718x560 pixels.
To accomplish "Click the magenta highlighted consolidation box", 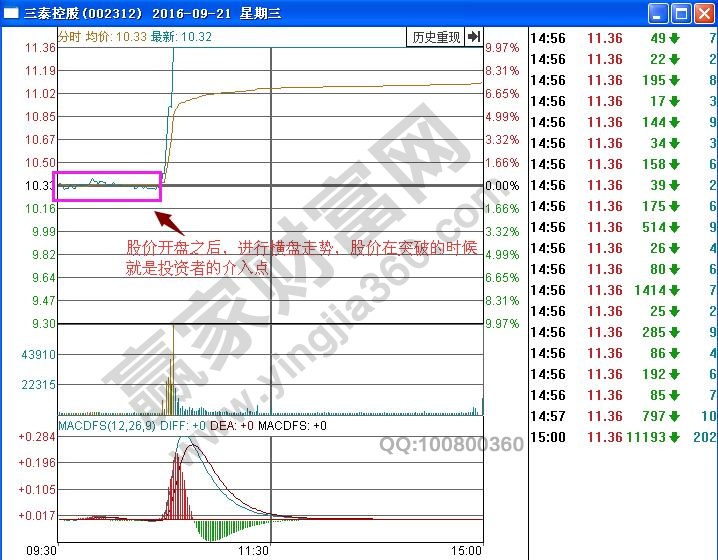I will 106,185.
